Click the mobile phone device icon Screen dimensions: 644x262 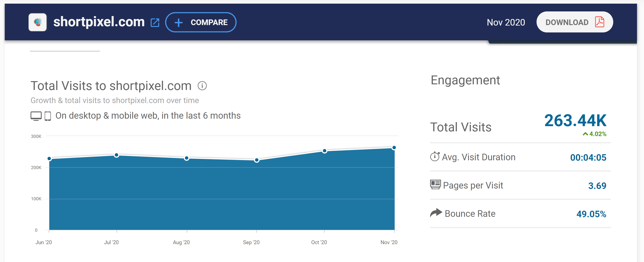point(48,116)
